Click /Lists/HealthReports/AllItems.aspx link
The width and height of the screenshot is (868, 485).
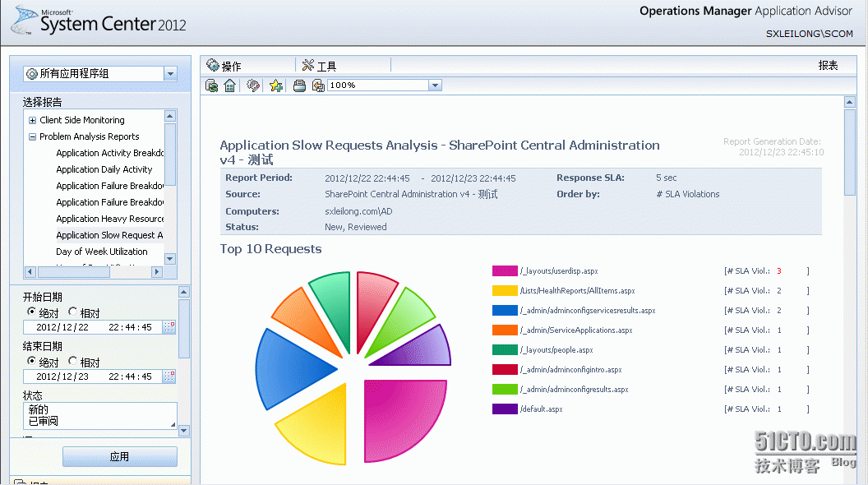(x=577, y=291)
